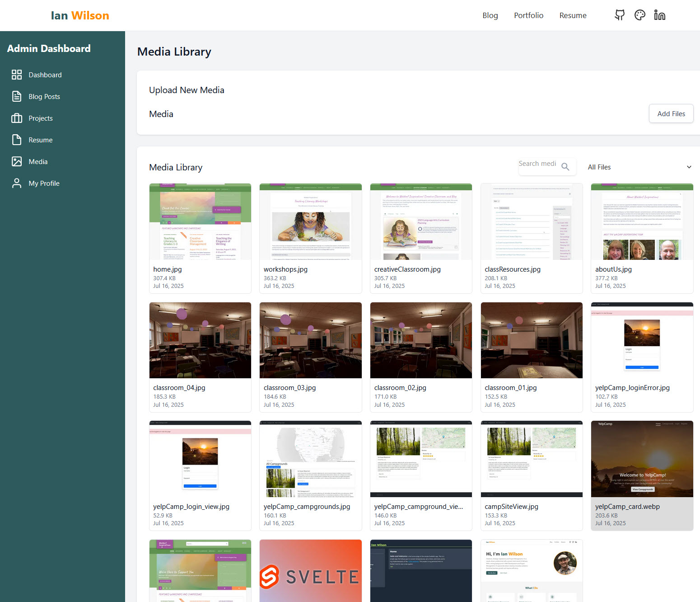
Task: Click the yelpCamp_card.webp file name
Action: point(627,507)
